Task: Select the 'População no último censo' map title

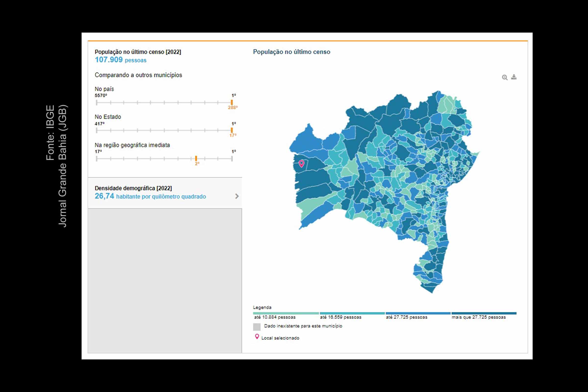Action: (x=292, y=52)
